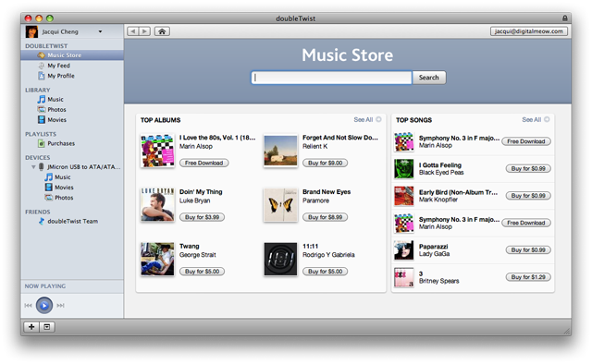This screenshot has width=592, height=364.
Task: Buy Britney Spears 3 for $1.29
Action: [528, 277]
